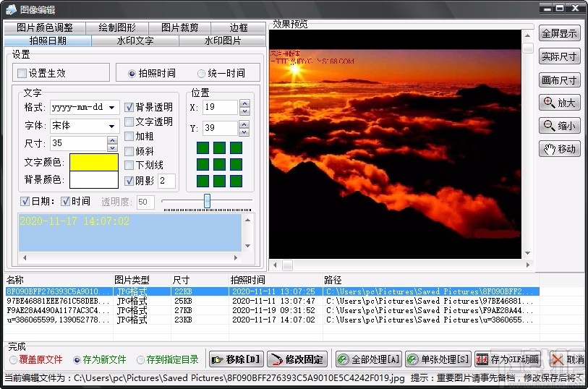Click the red X icon on 取消
Viewport: 588px width, 389px height.
tap(558, 360)
